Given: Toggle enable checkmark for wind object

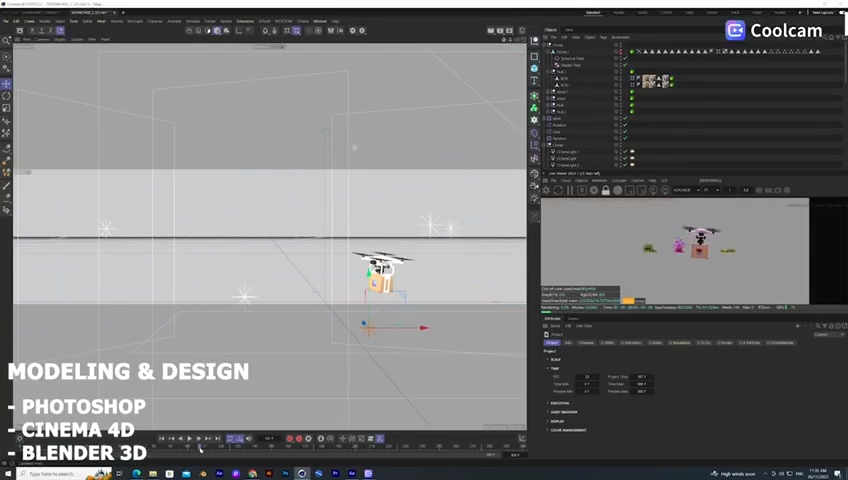Looking at the screenshot, I should (625, 118).
